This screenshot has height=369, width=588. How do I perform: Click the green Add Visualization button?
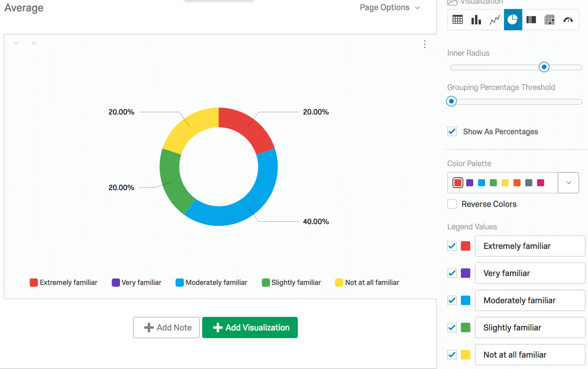tap(250, 328)
